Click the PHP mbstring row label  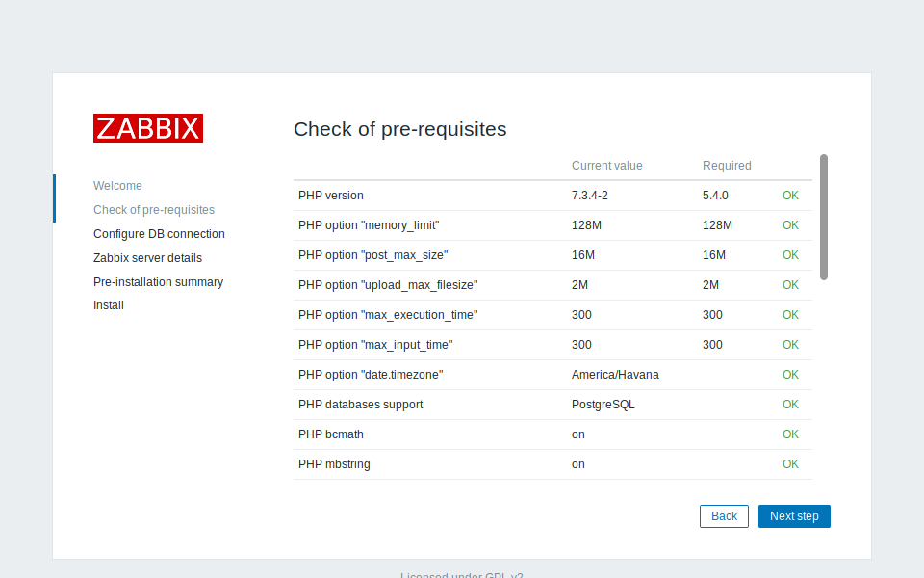(x=334, y=464)
